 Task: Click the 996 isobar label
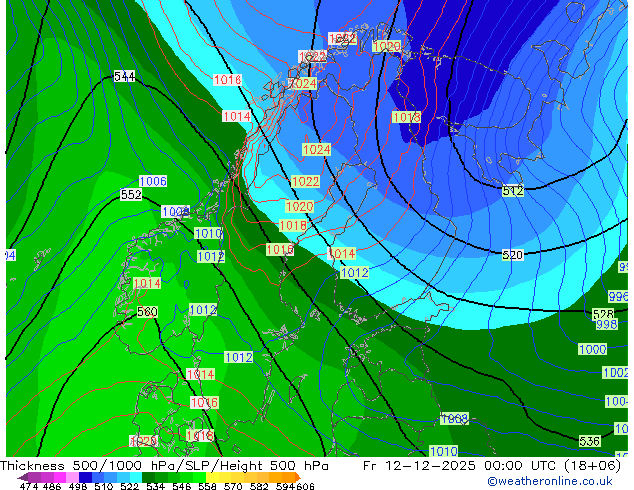click(618, 296)
